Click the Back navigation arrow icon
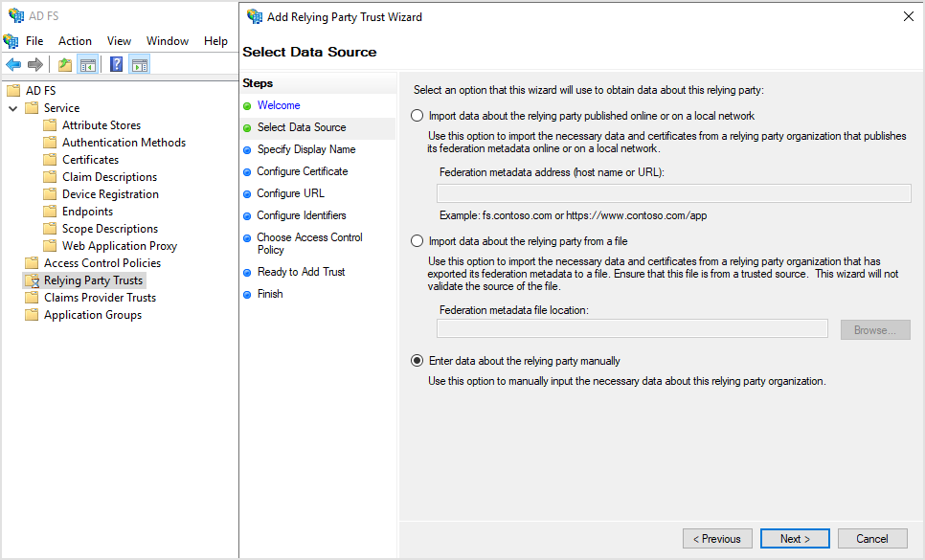925x560 pixels. point(13,64)
